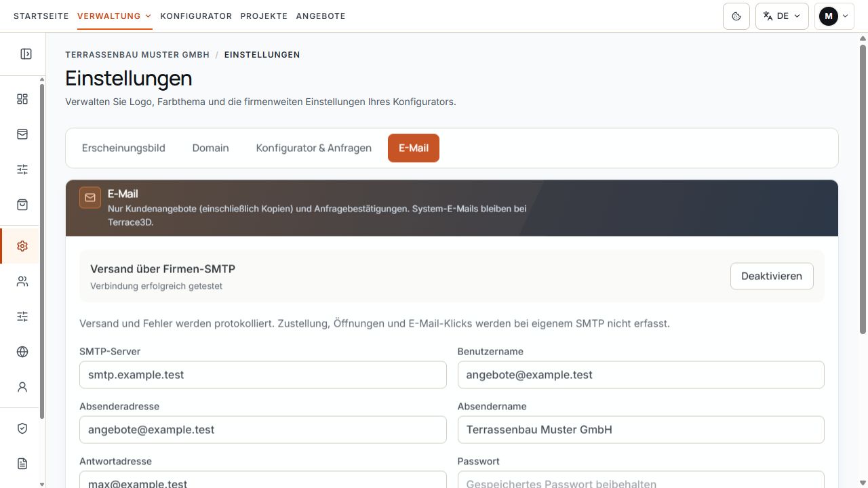Open the globe icon in sidebar

[22, 352]
